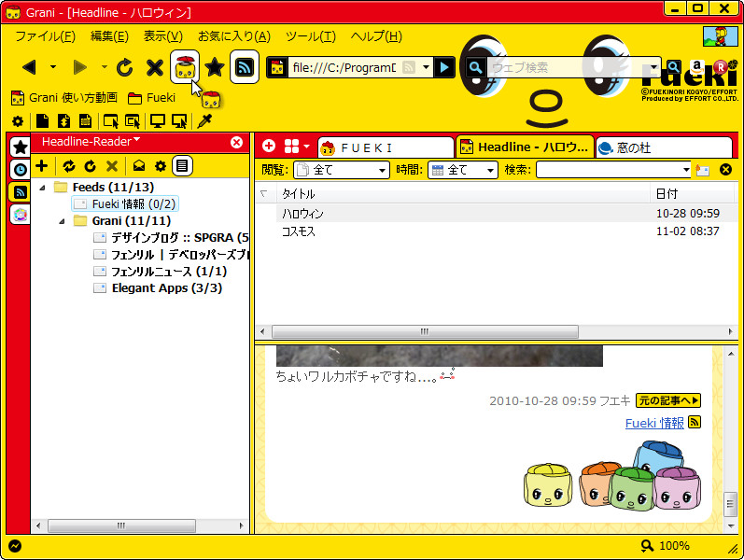
Task: Switch sidebar to the colorful wheel panel
Action: (20, 215)
